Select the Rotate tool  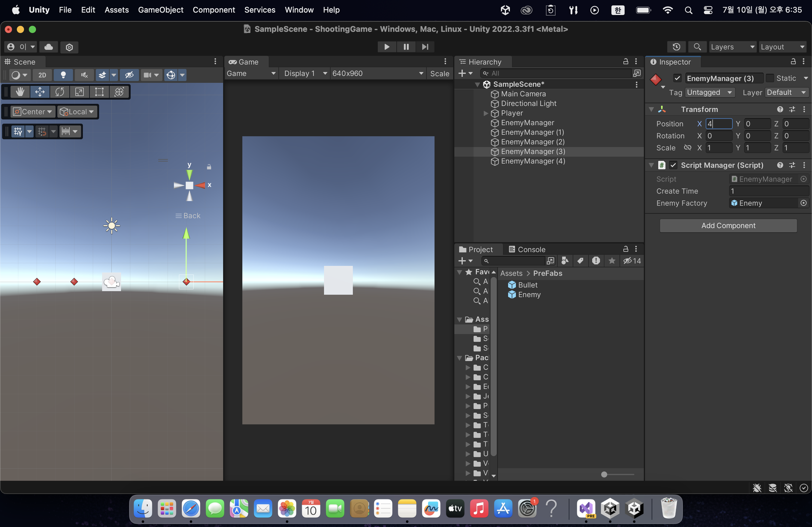pos(60,92)
